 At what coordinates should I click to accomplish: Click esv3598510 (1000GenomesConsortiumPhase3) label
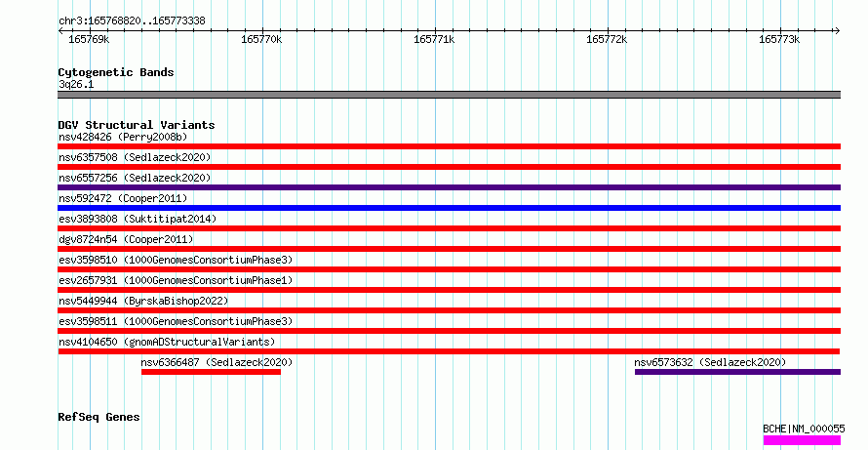tap(176, 260)
